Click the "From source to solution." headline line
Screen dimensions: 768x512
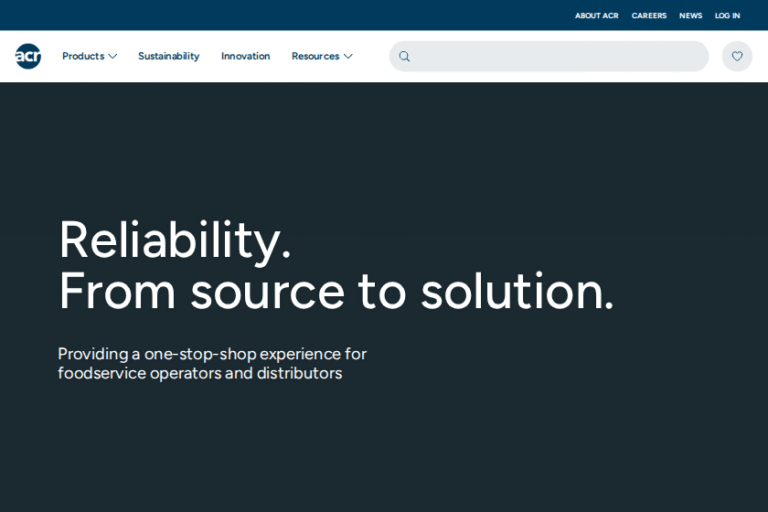click(336, 291)
